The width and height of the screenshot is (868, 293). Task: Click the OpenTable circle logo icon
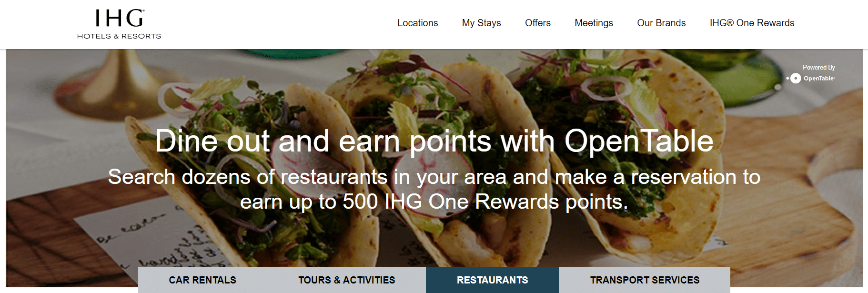795,78
